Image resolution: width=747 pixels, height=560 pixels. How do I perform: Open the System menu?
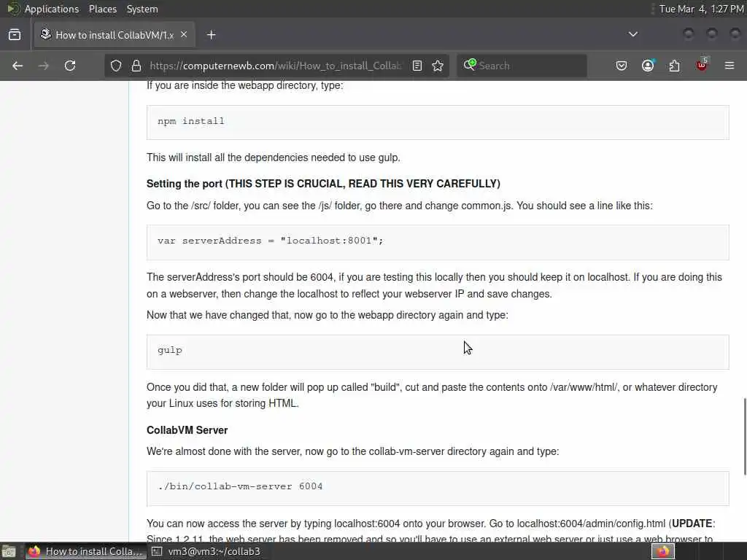point(142,9)
